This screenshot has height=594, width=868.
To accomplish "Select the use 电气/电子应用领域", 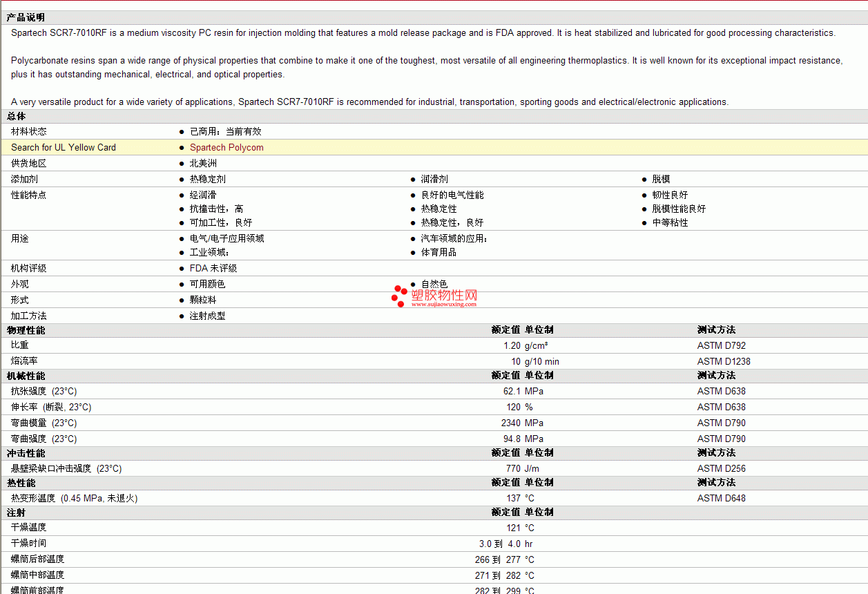I will tap(227, 238).
